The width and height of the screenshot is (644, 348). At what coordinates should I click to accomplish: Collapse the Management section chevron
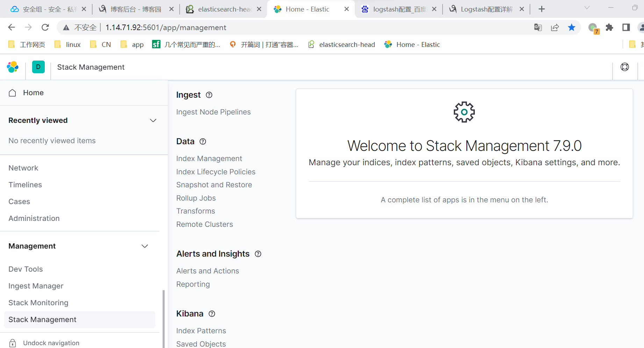point(145,246)
